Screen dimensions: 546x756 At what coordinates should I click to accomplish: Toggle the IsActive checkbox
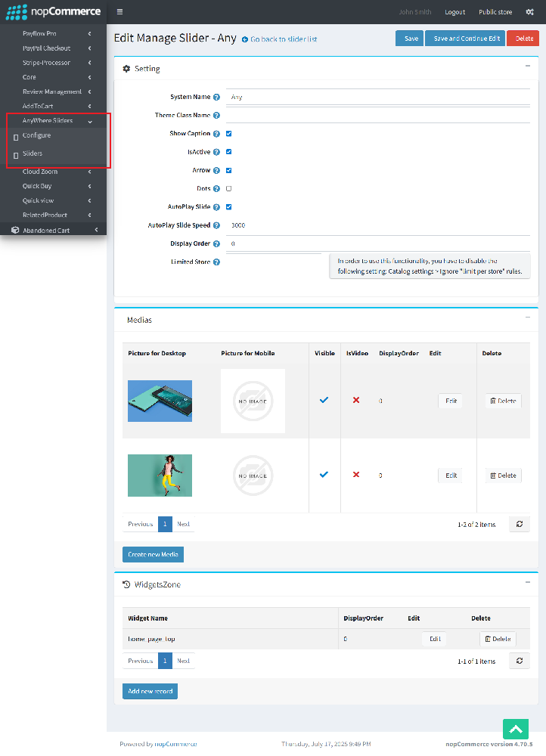point(228,152)
